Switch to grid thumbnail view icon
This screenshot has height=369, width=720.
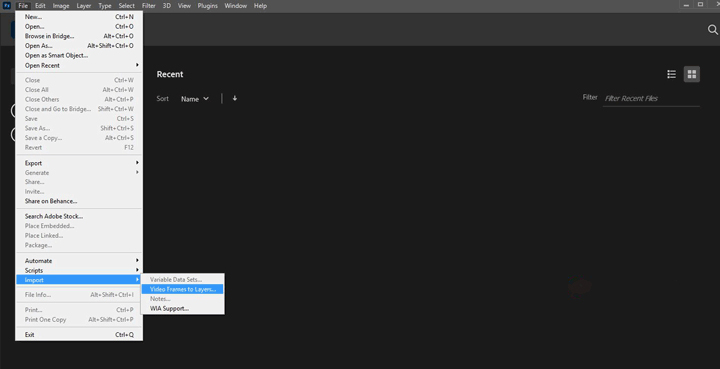coord(692,74)
